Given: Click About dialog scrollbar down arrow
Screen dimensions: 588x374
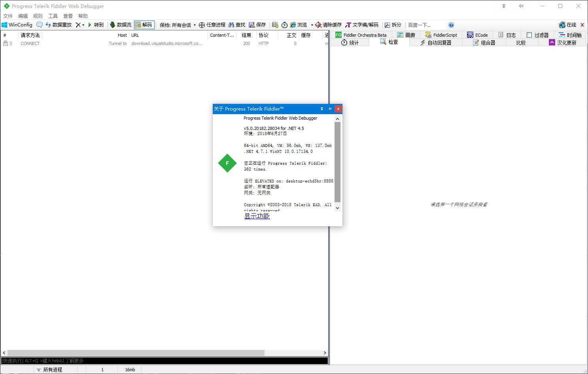Looking at the screenshot, I should [337, 208].
